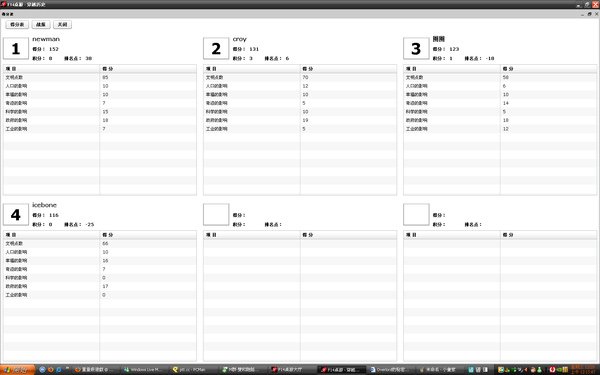Viewport: 600px width, 375px height.
Task: Click icebone's total score 116
Action: point(54,215)
